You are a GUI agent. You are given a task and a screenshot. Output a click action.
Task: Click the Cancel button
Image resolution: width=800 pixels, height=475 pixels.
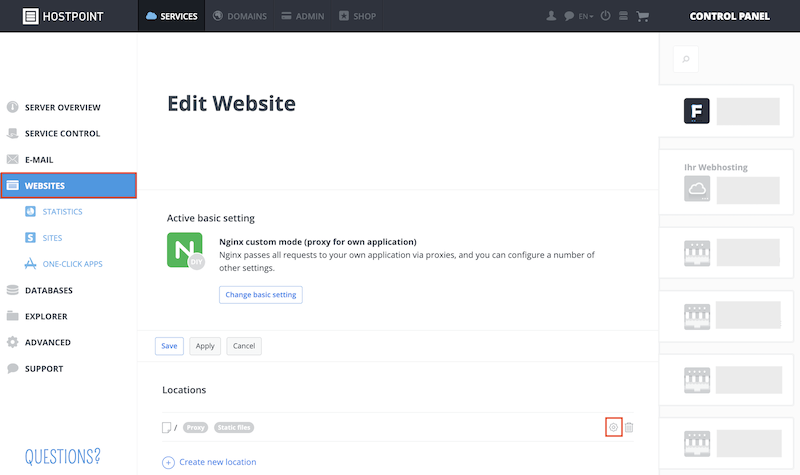[244, 346]
